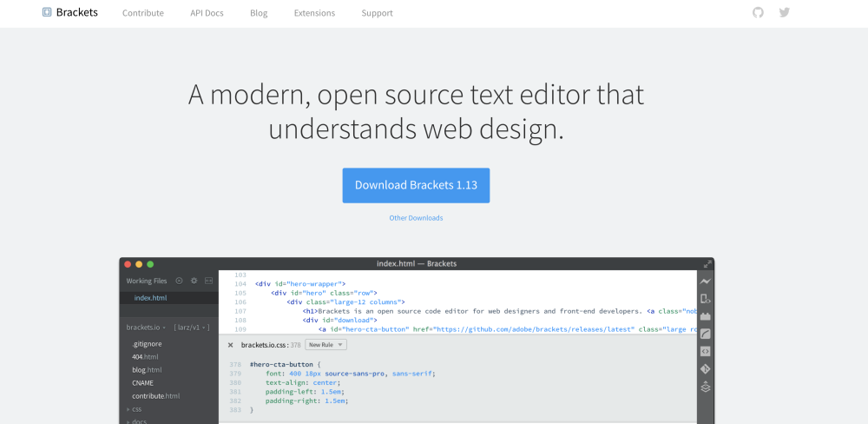
Task: Open the brackets.io project dropdown
Action: click(146, 328)
